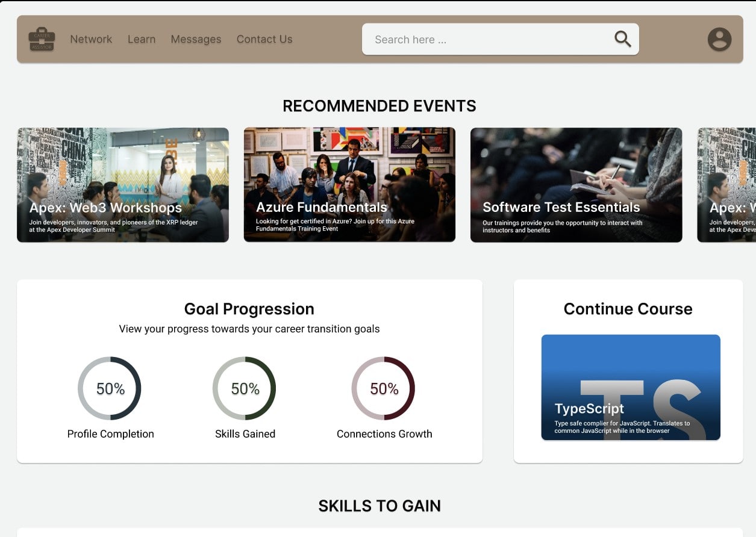Click the 'Apex: Web3 Workshops' title text
The image size is (756, 537).
pyautogui.click(x=105, y=208)
